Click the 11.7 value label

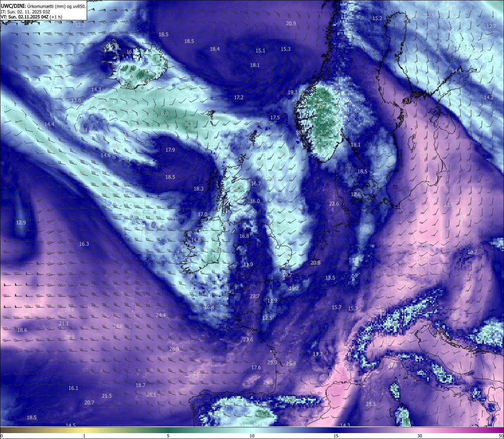click(x=318, y=354)
